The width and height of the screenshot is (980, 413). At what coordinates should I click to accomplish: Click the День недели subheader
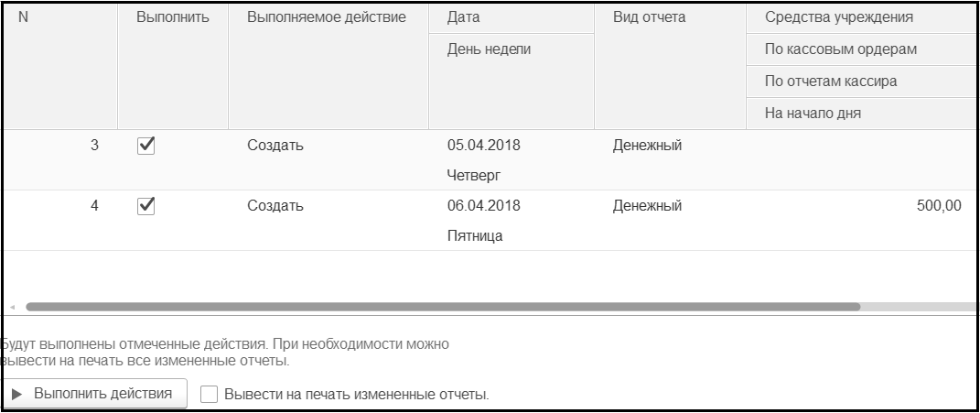click(x=489, y=49)
